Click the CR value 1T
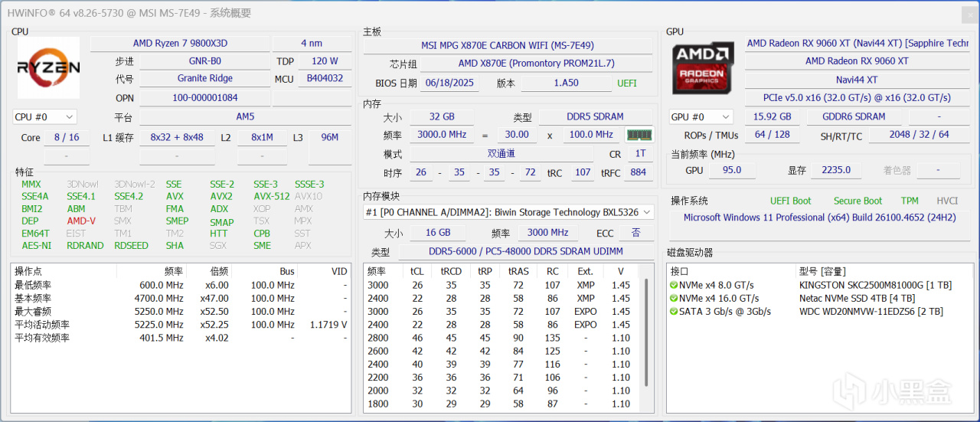980x422 pixels. click(x=640, y=154)
